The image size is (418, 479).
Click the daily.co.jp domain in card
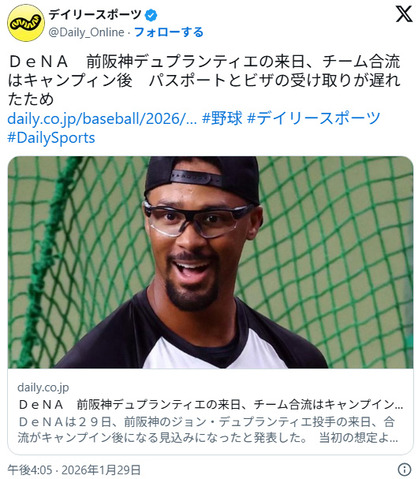[x=43, y=387]
